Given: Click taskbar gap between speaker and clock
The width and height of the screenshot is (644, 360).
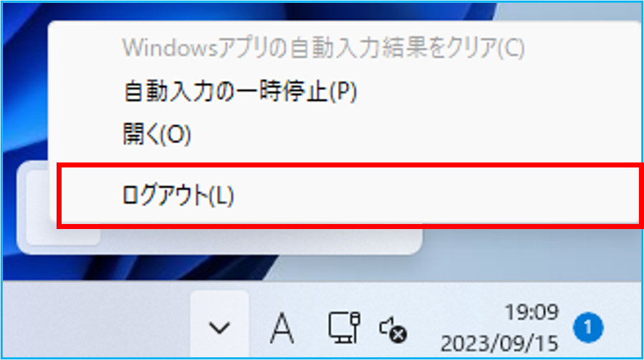Looking at the screenshot, I should 424,328.
